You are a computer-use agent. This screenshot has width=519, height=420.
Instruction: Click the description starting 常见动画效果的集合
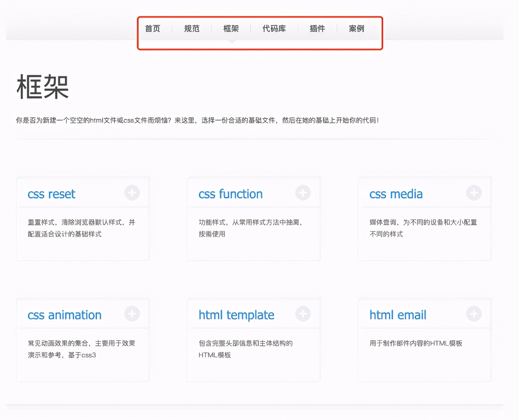(82, 349)
